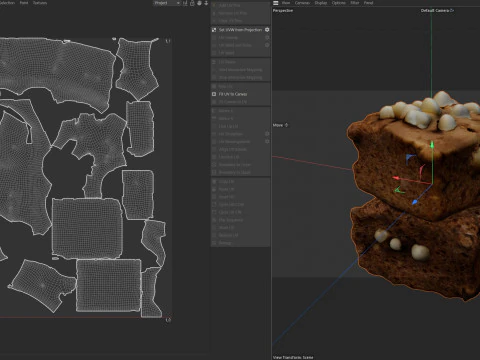Click the Fit UV to Canvas icon
Viewport: 480px width, 360px height.
coord(214,94)
